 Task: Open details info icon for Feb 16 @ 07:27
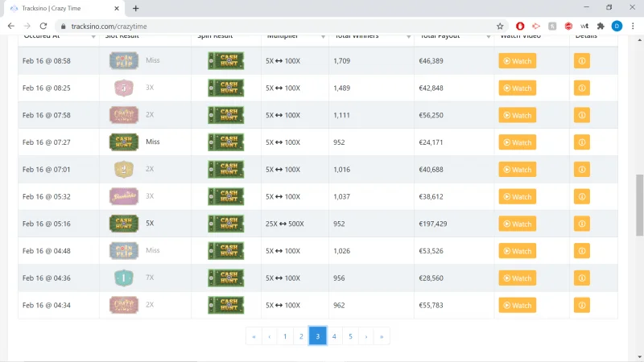pos(581,142)
